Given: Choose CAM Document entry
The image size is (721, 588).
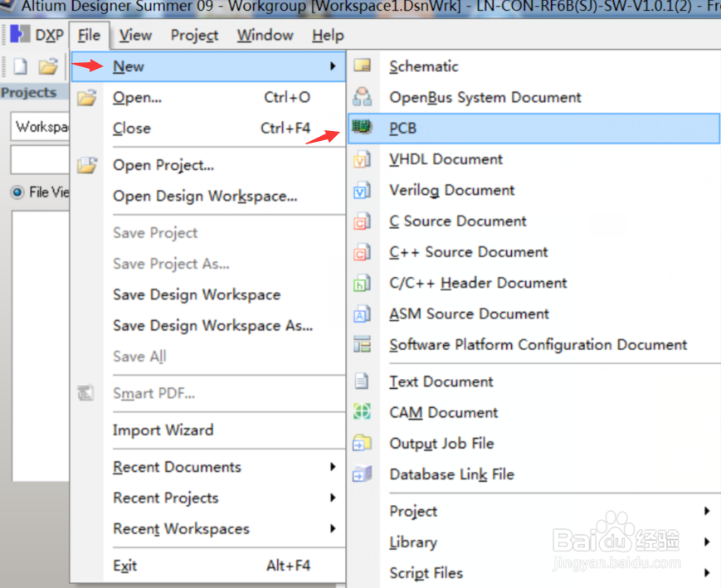Looking at the screenshot, I should [x=533, y=412].
